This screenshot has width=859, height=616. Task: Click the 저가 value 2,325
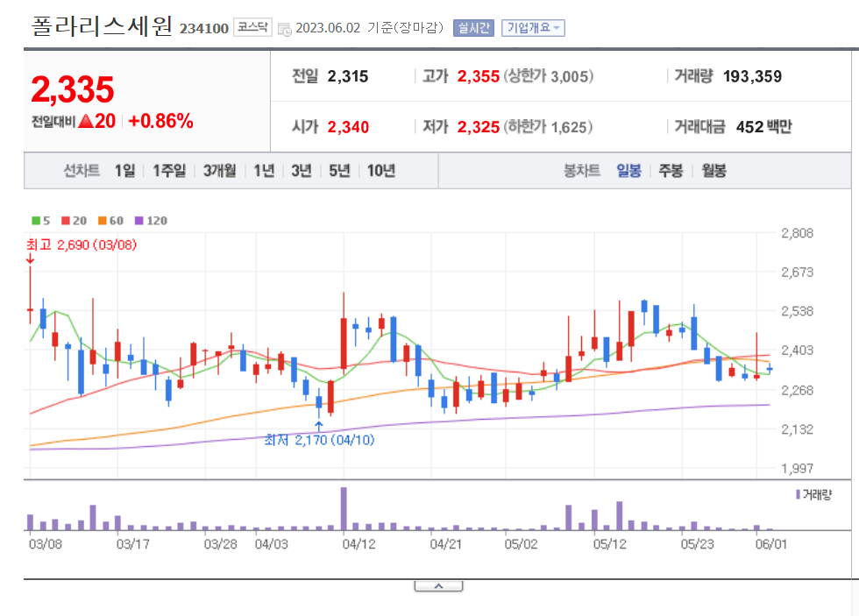coord(479,127)
